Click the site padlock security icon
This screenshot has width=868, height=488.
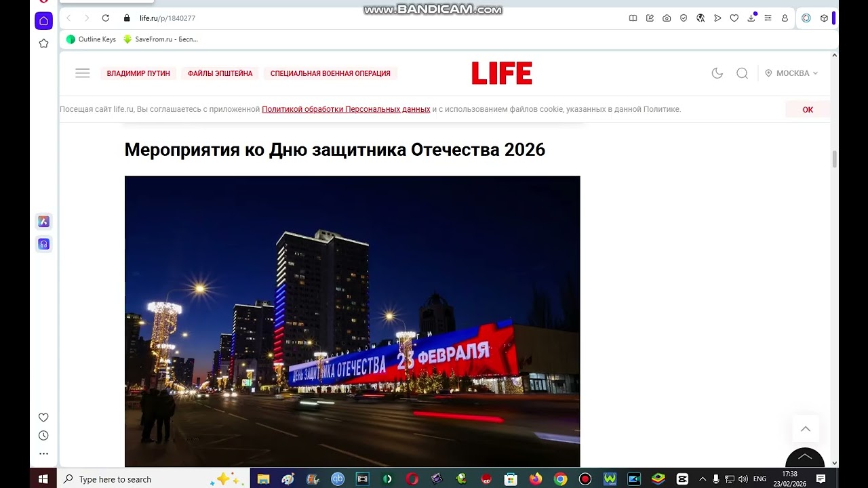tap(126, 18)
